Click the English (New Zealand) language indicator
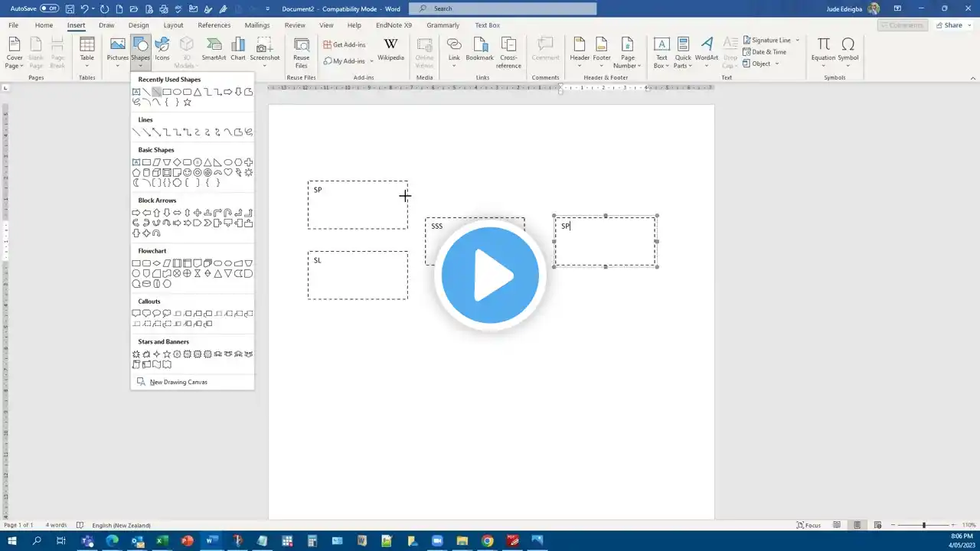The image size is (980, 551). [x=121, y=525]
